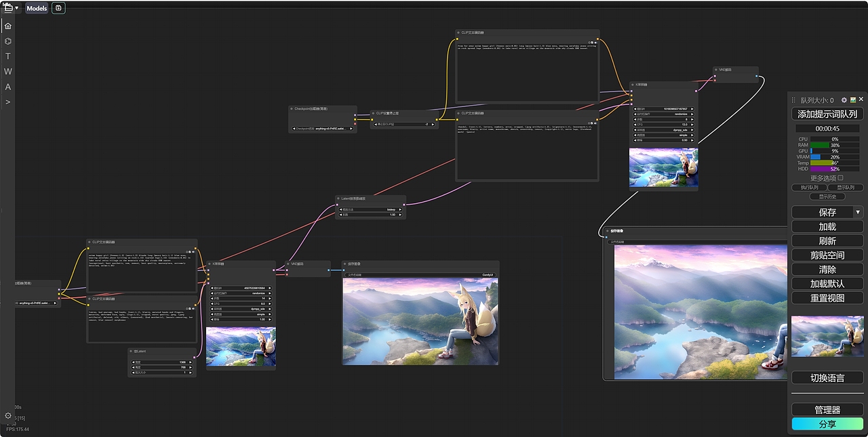
Task: Click the 分享 gradient button
Action: point(827,424)
